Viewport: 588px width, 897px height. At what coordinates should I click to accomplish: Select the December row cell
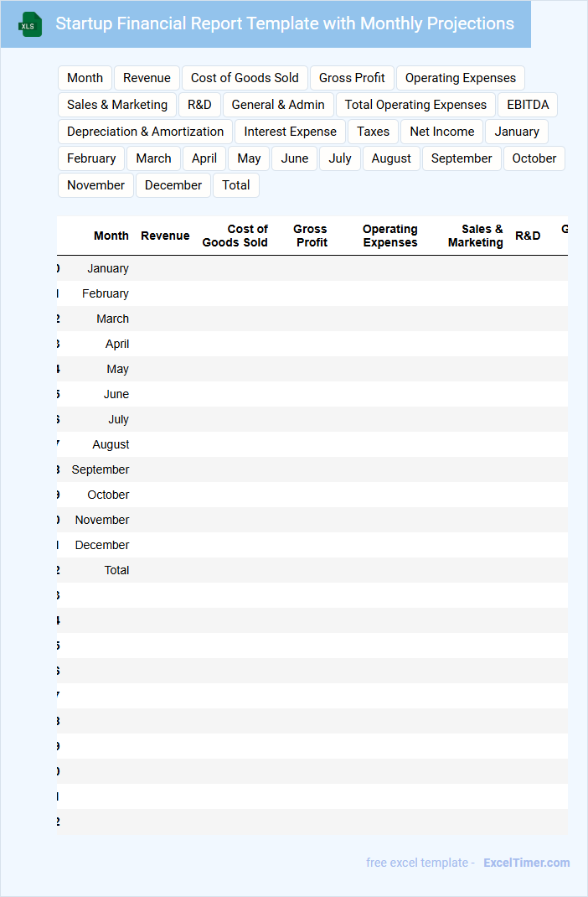(101, 545)
